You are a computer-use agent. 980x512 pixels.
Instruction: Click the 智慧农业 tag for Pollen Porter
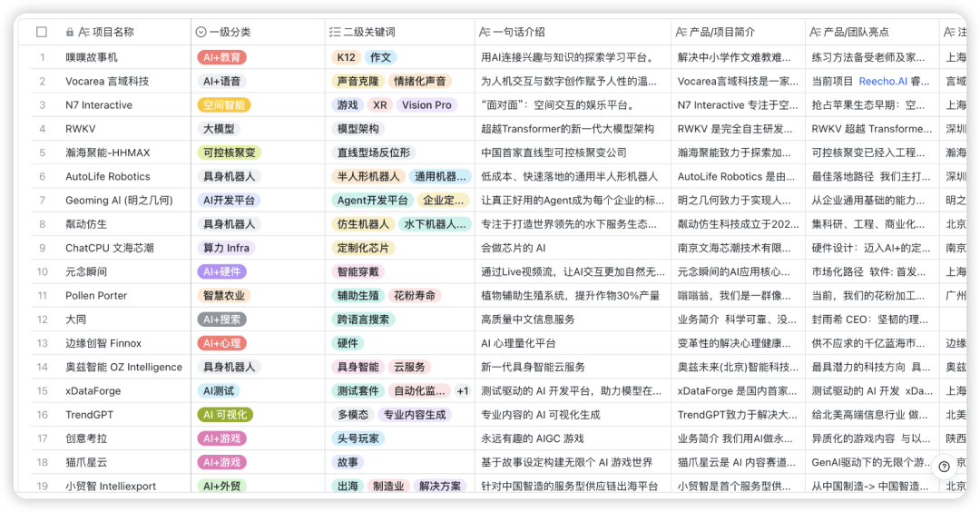tap(224, 296)
